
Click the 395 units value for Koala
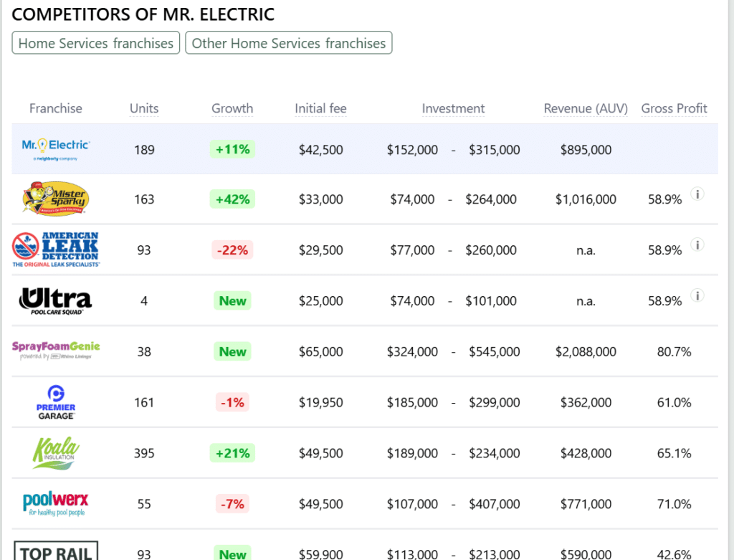(144, 453)
